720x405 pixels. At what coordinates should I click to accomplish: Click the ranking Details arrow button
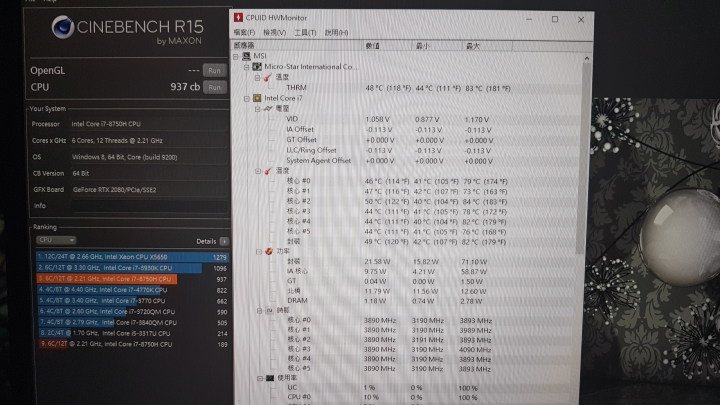click(x=224, y=241)
